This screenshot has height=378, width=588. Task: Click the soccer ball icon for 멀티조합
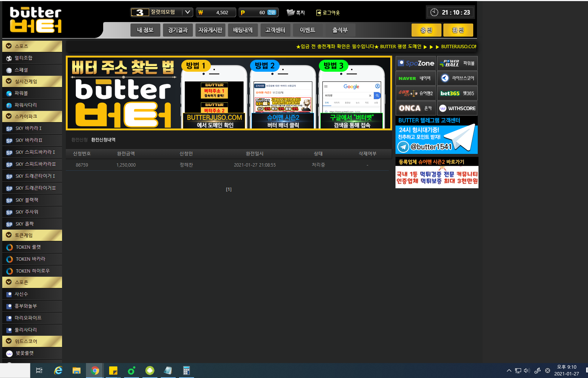tap(9, 58)
